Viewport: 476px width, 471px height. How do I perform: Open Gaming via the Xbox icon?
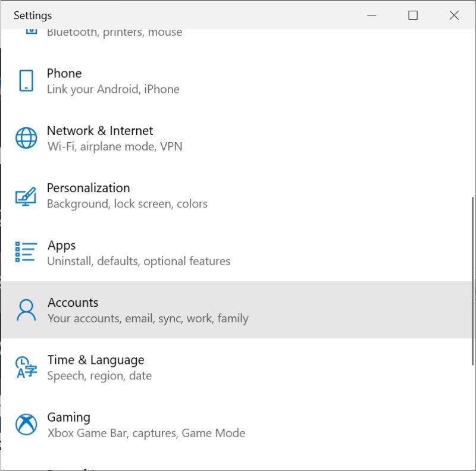point(26,425)
